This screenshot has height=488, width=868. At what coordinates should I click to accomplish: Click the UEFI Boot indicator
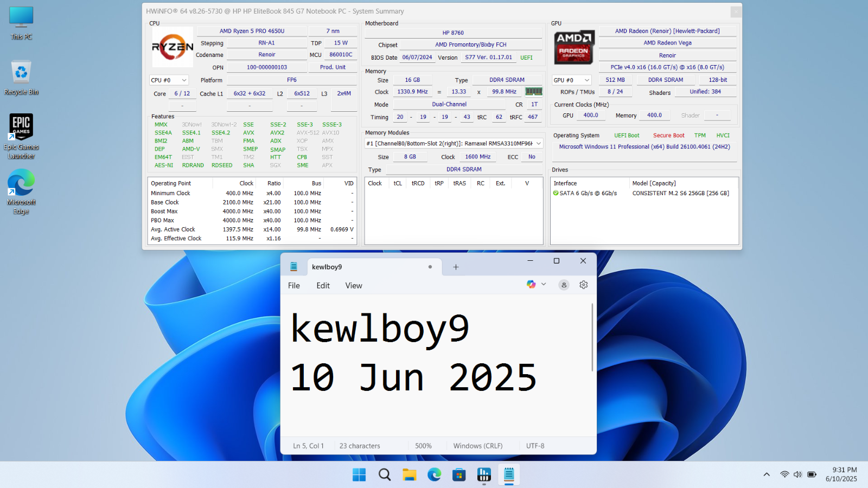point(627,136)
